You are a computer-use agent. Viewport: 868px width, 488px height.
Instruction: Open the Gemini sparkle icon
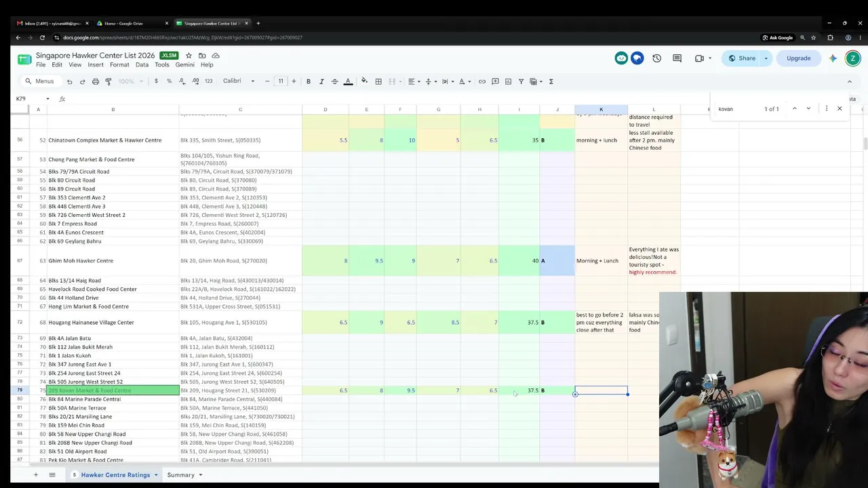pyautogui.click(x=833, y=58)
